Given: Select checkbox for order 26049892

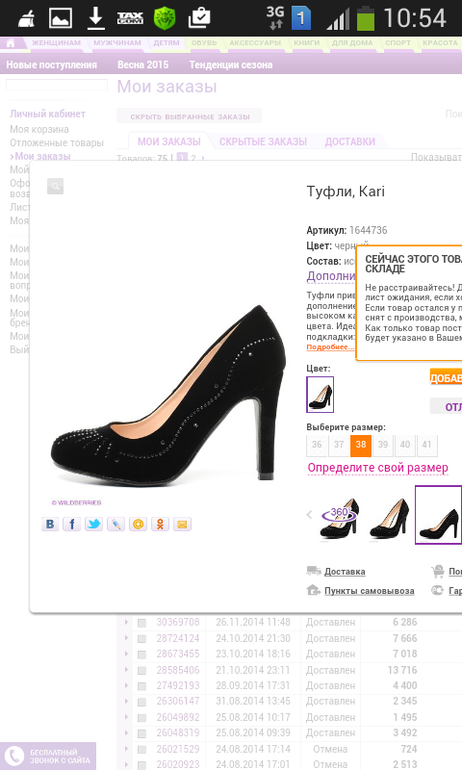Looking at the screenshot, I should tap(142, 718).
